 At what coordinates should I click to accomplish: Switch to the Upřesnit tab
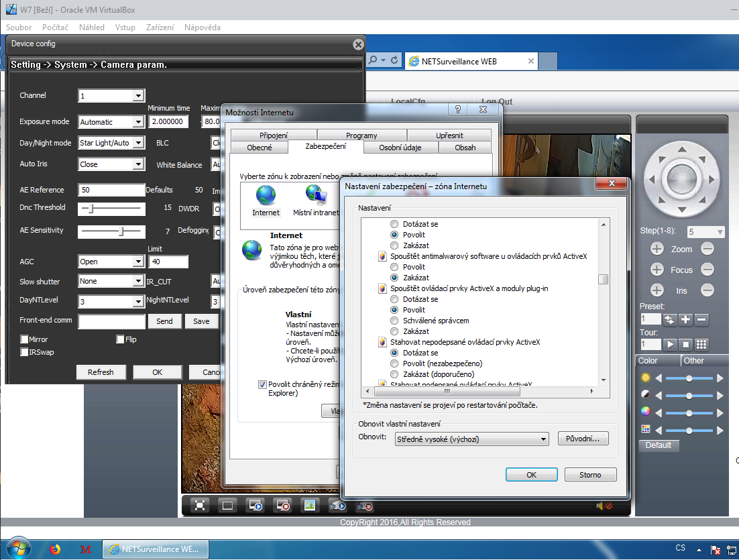(x=449, y=135)
